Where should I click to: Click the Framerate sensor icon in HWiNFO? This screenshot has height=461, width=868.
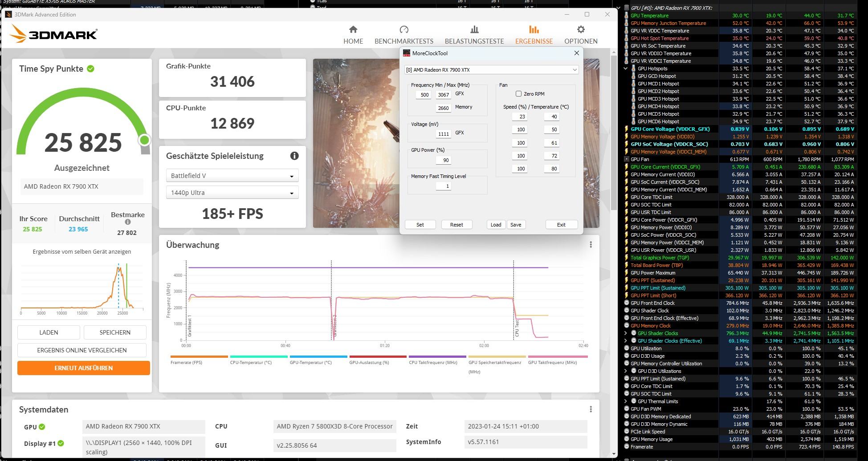click(x=626, y=447)
